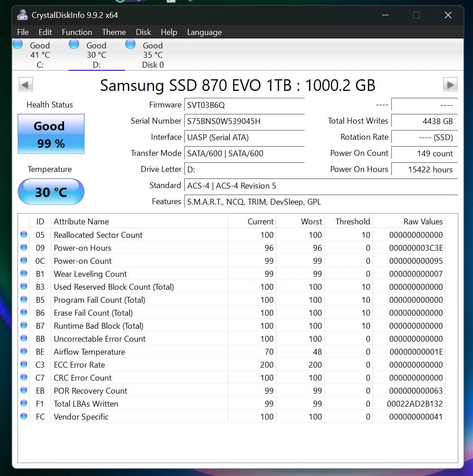Click the Transfer Mode field

click(x=245, y=153)
